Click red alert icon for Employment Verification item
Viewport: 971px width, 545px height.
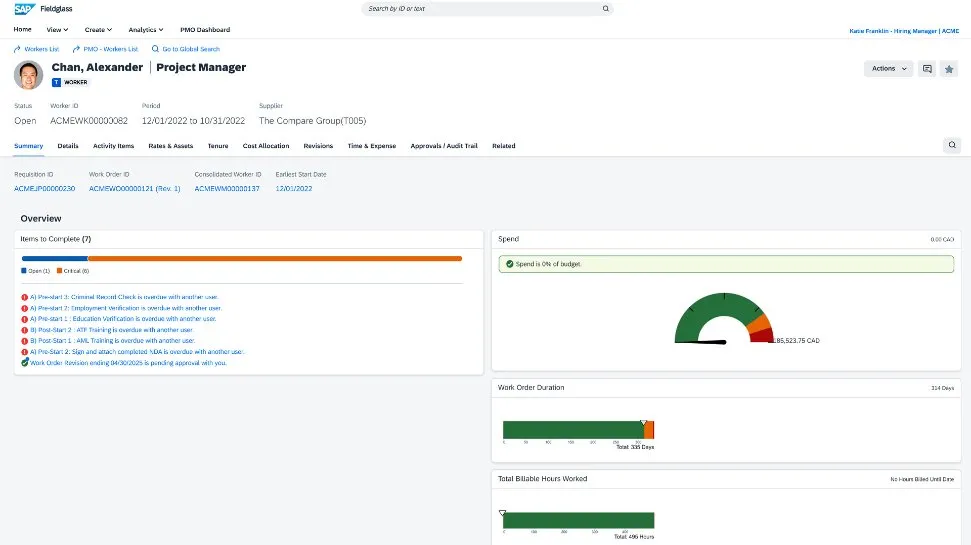[x=25, y=308]
